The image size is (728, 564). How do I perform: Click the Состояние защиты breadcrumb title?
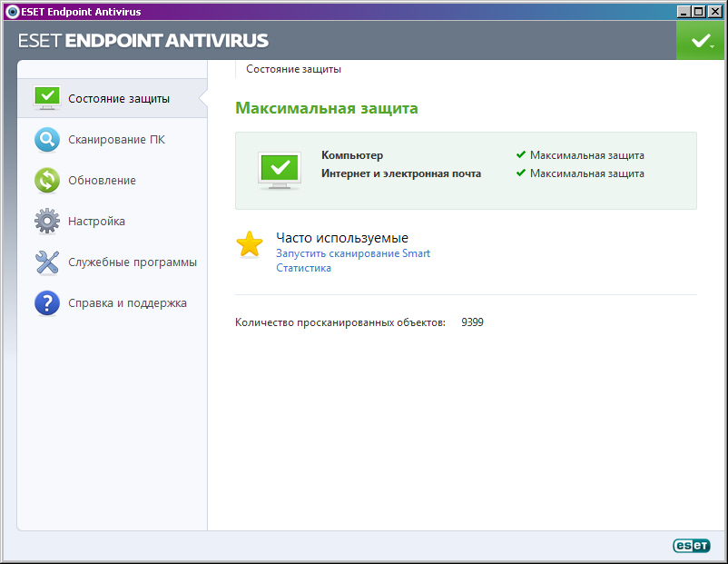pos(293,69)
